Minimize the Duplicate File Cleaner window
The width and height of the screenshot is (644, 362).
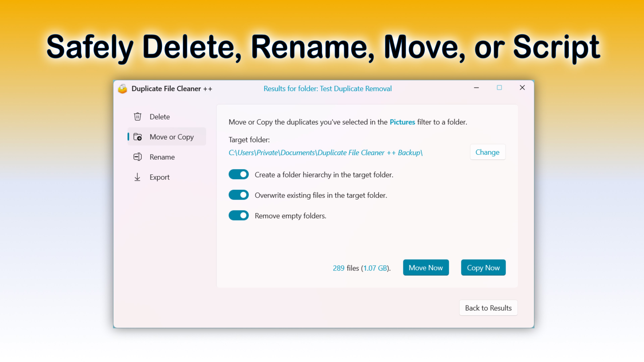(476, 88)
